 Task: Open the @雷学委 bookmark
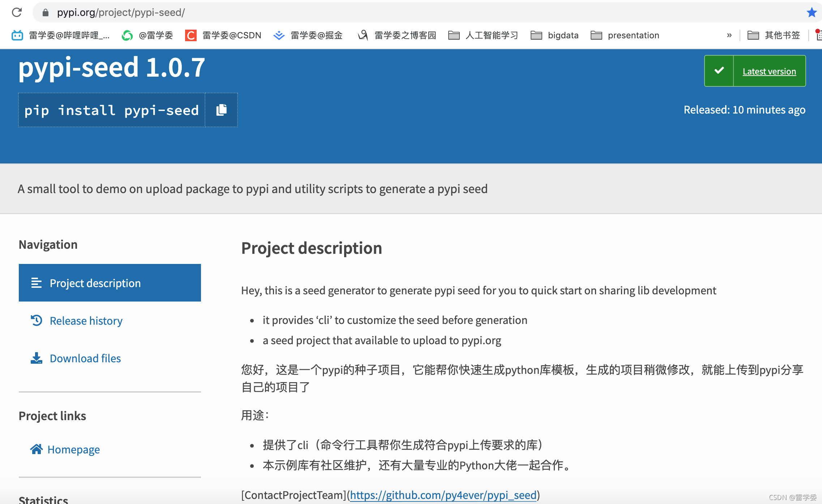click(147, 35)
